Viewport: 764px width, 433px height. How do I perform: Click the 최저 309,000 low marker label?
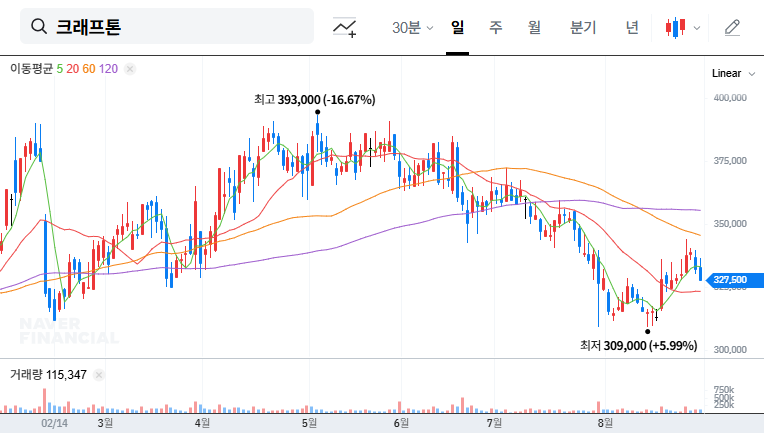(x=638, y=346)
